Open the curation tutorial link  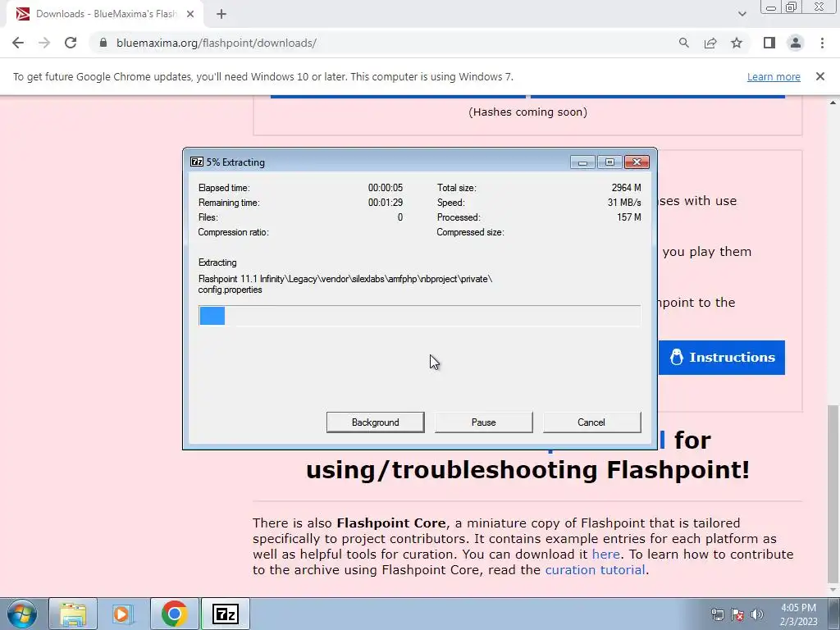595,569
